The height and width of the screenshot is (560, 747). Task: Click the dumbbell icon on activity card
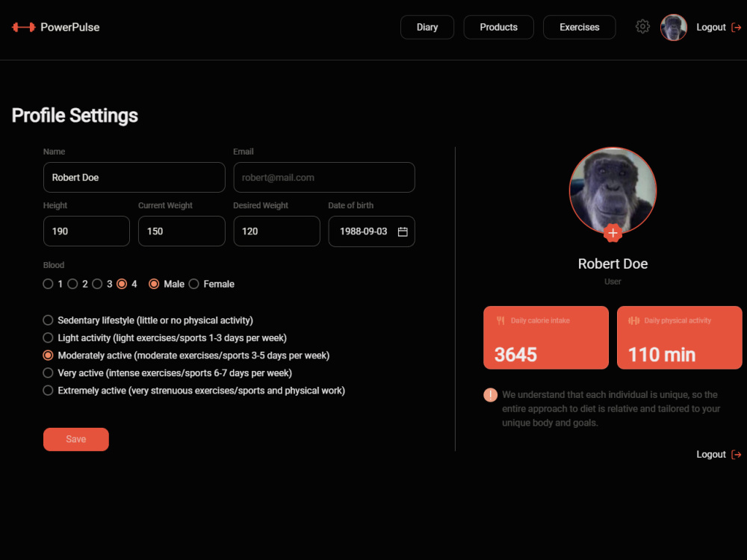(633, 320)
